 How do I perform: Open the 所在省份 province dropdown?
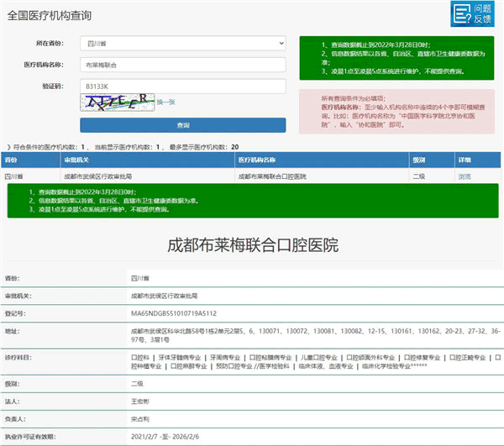coord(183,44)
